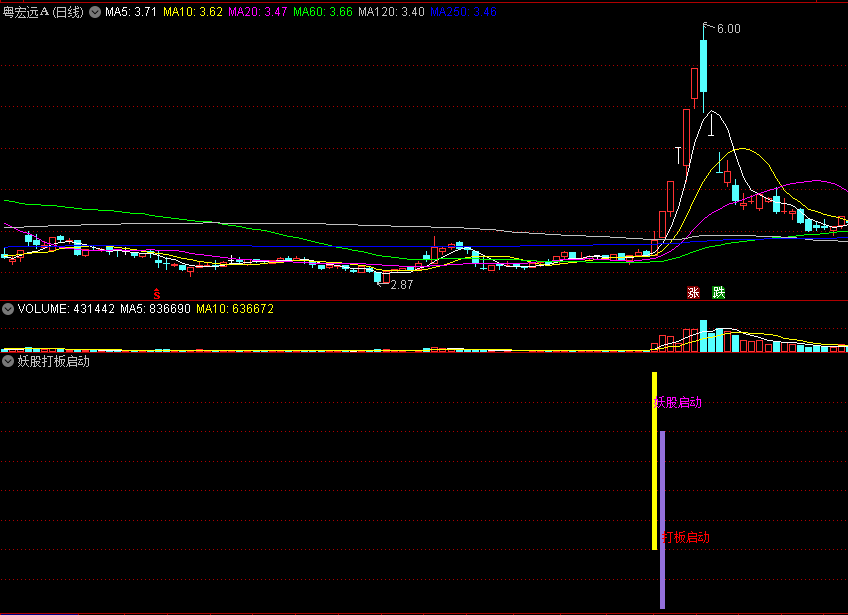Select the green 跌 marker icon
848x615 pixels.
point(718,293)
